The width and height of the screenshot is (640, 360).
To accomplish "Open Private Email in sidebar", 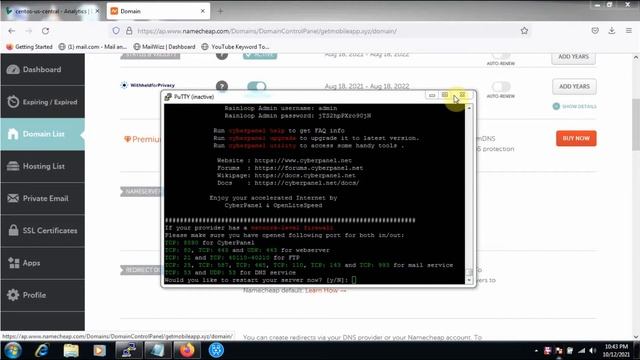I will 42,198.
